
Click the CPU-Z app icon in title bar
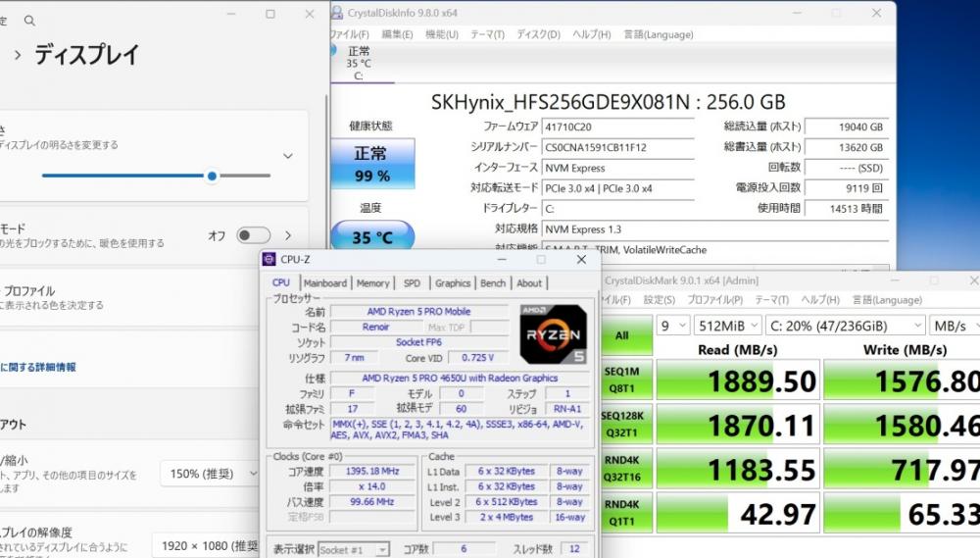click(x=269, y=259)
